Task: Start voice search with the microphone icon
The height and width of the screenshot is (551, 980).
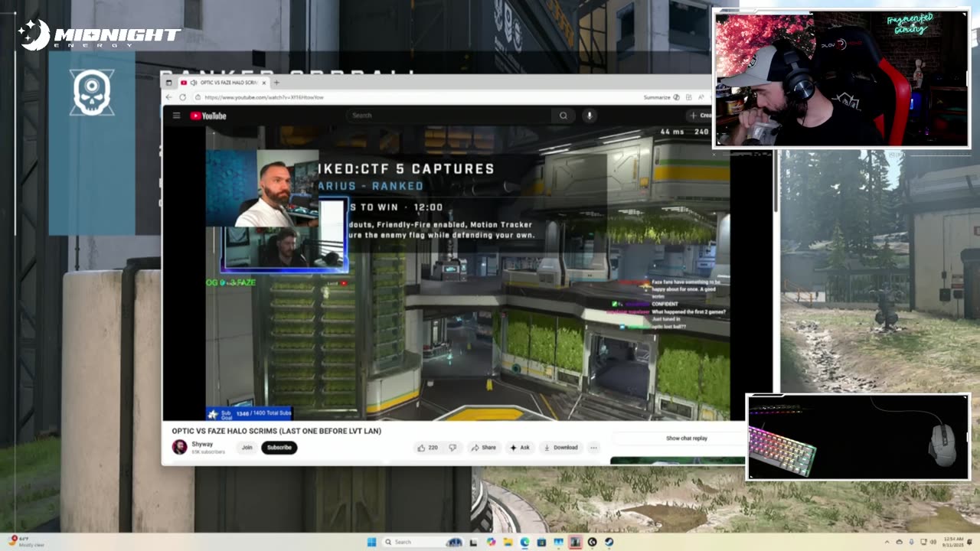Action: pyautogui.click(x=589, y=116)
